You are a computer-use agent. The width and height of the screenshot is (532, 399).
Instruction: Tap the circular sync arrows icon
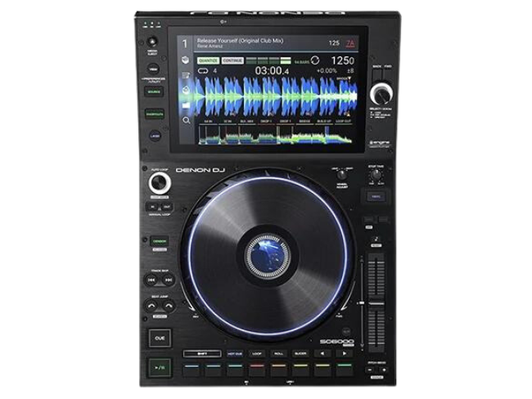pos(315,61)
